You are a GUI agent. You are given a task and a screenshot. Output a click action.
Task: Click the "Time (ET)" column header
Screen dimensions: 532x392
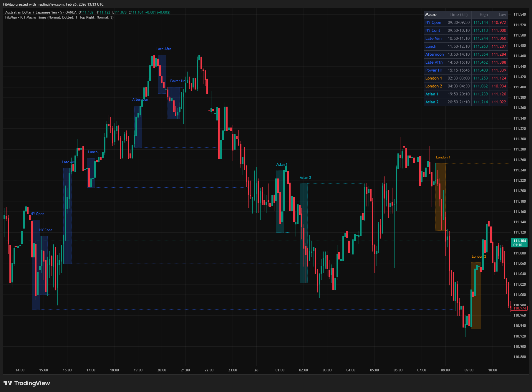click(x=458, y=14)
